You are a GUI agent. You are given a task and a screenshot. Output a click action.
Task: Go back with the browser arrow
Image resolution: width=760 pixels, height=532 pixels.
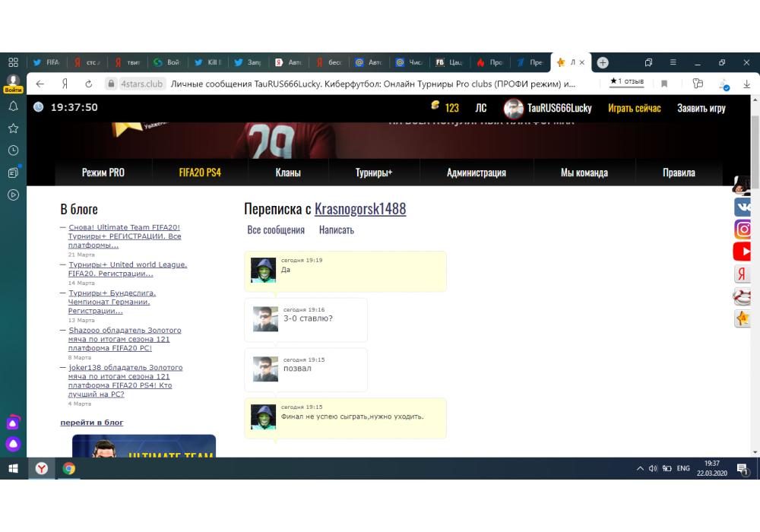click(40, 84)
